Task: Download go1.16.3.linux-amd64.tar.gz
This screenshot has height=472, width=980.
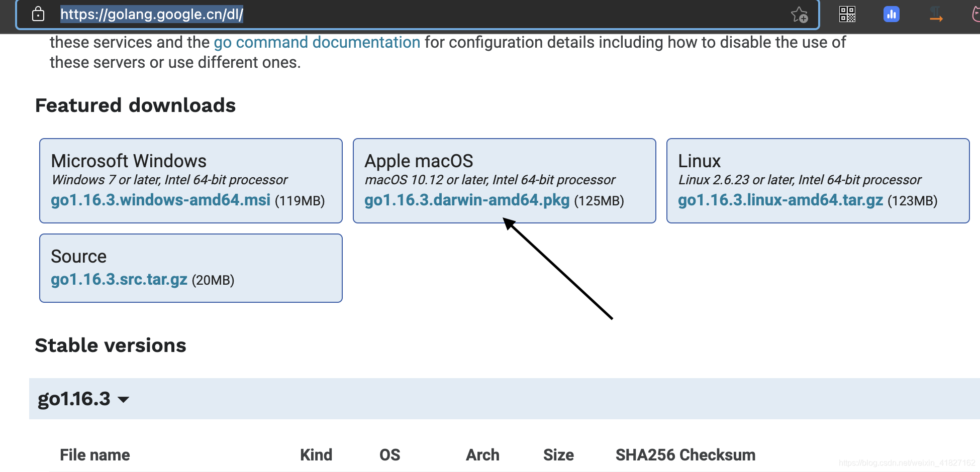Action: 779,200
